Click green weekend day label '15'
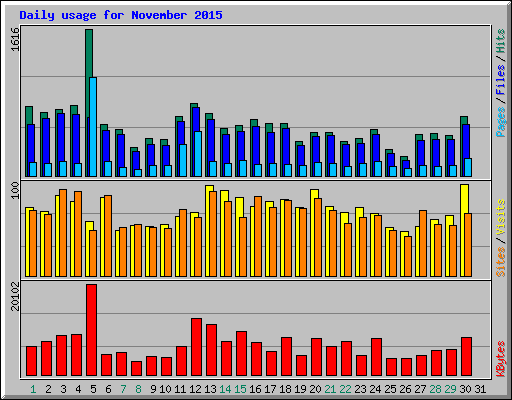The height and width of the screenshot is (400, 512). point(240,389)
